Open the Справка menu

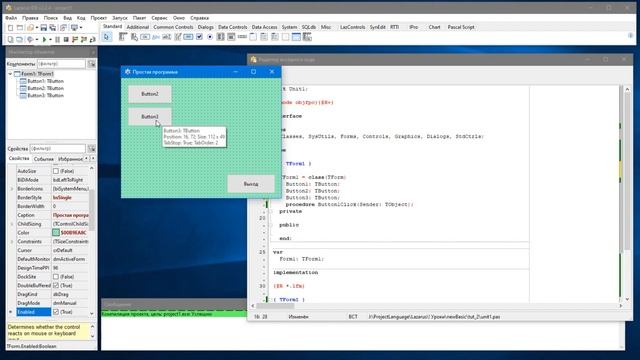[x=200, y=18]
